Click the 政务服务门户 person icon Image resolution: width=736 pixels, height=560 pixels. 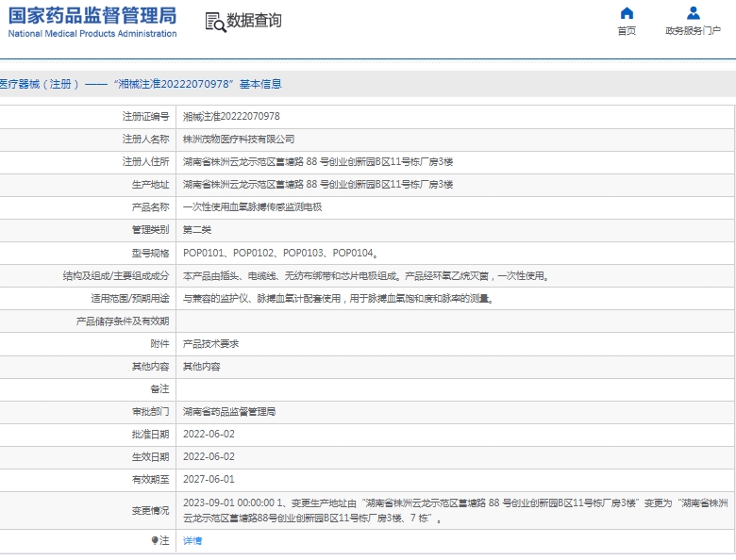click(x=694, y=13)
